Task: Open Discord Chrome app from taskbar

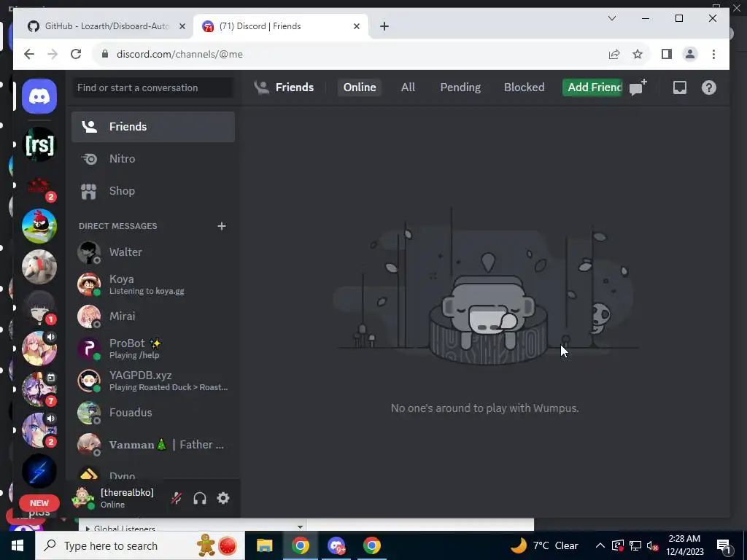Action: point(336,545)
